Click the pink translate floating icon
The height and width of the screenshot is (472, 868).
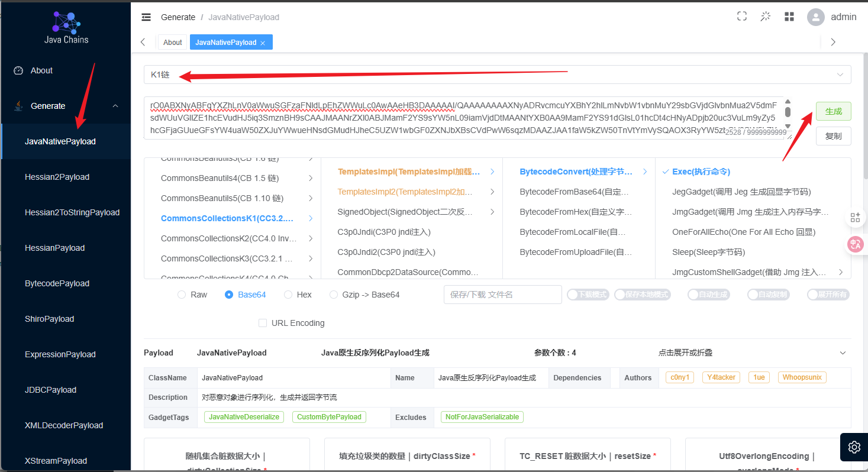coord(855,244)
